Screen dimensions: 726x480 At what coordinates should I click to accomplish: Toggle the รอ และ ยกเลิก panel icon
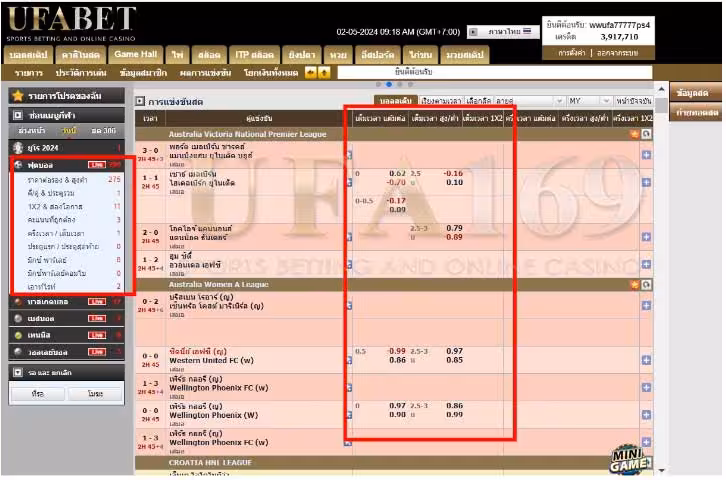pyautogui.click(x=19, y=372)
